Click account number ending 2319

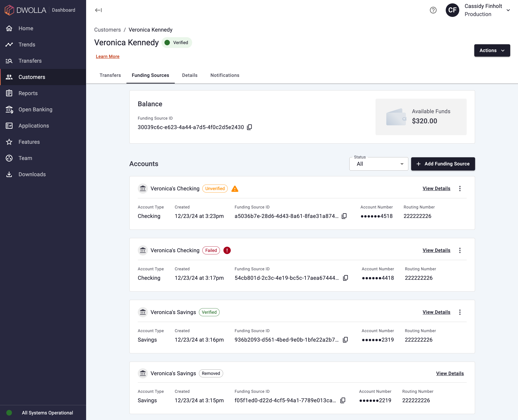378,340
